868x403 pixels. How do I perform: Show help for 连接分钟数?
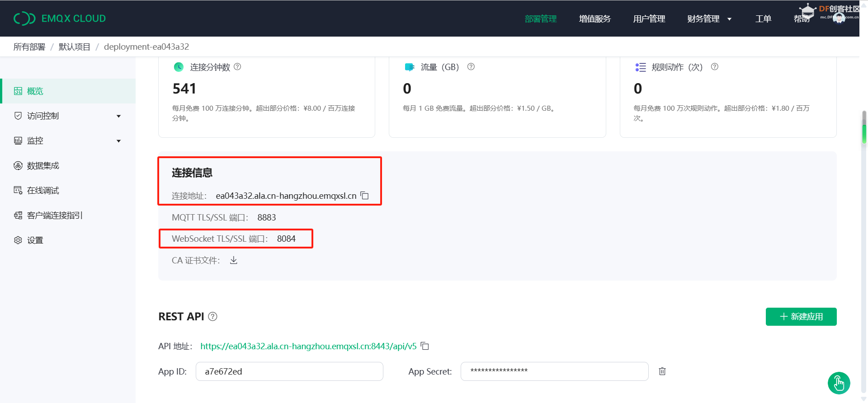[x=237, y=67]
